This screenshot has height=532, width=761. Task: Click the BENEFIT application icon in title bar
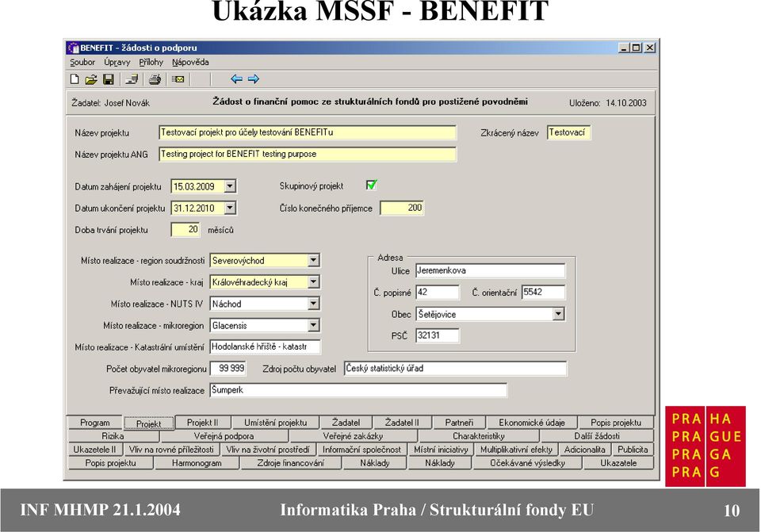pos(73,48)
